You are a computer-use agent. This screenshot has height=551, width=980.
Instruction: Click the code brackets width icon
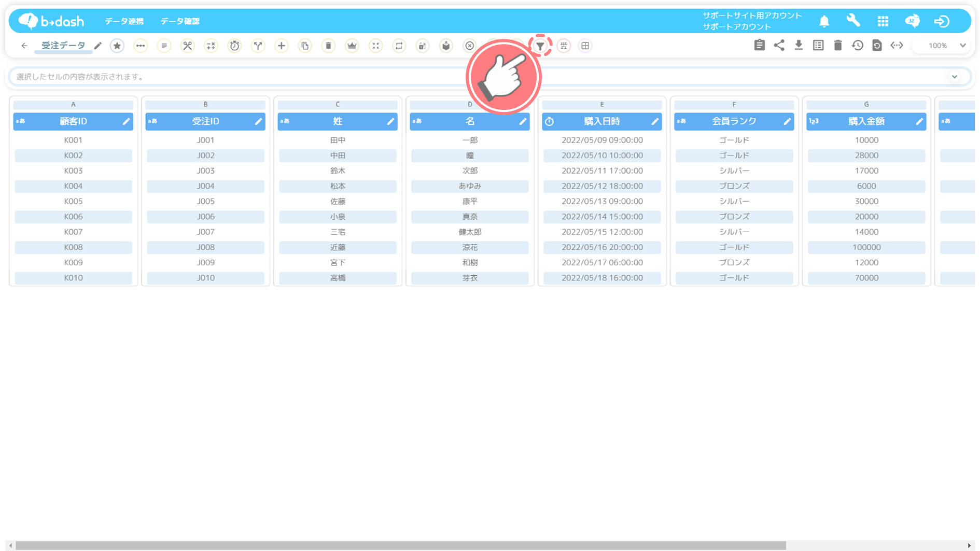[x=897, y=45]
